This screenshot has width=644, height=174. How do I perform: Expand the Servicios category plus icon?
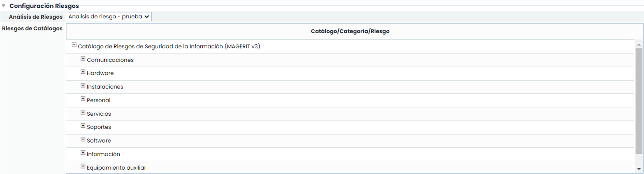click(x=83, y=112)
